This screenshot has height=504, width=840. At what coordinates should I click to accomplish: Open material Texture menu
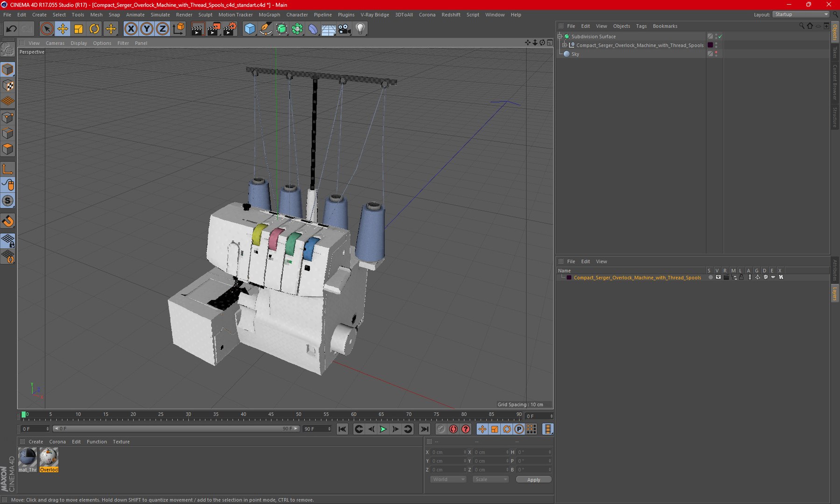point(121,441)
